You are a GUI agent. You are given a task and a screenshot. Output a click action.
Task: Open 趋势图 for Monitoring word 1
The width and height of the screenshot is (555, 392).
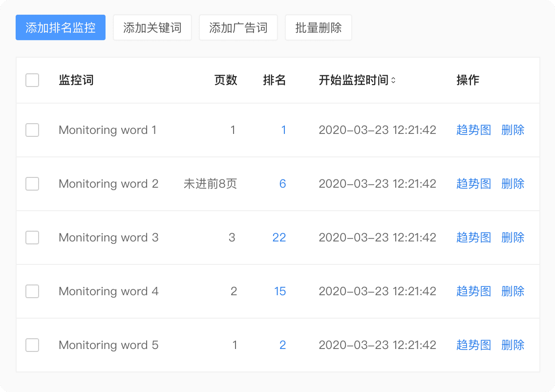pos(473,130)
